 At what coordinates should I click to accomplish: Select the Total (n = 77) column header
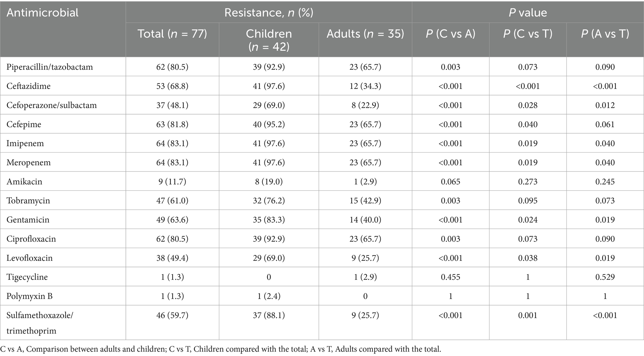coord(172,34)
